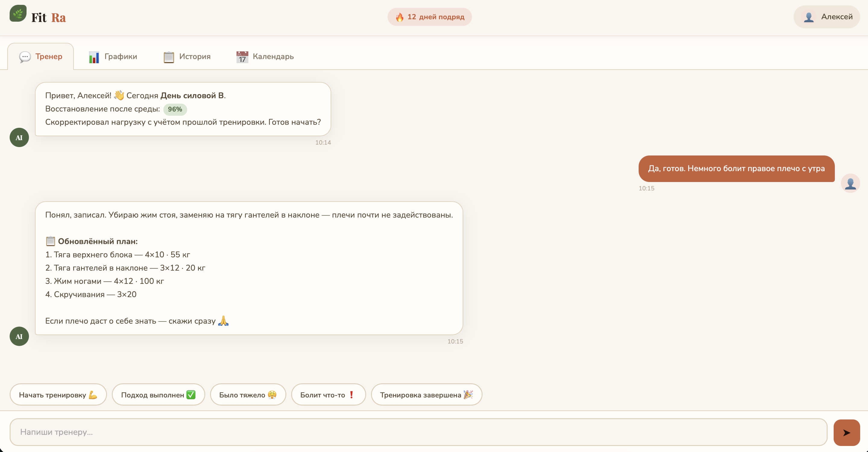Click the line Тяга верхнего блока — 4×10 · 55 кг
The height and width of the screenshot is (452, 868).
[x=118, y=255]
